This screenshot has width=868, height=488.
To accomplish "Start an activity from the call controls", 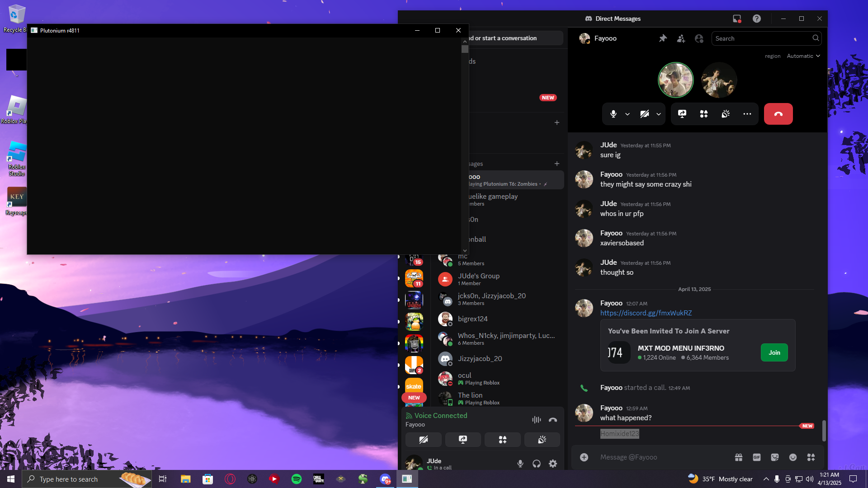I will tap(704, 114).
